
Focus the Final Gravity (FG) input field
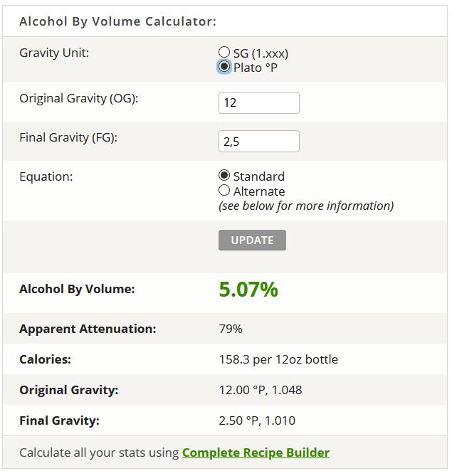[x=258, y=142]
